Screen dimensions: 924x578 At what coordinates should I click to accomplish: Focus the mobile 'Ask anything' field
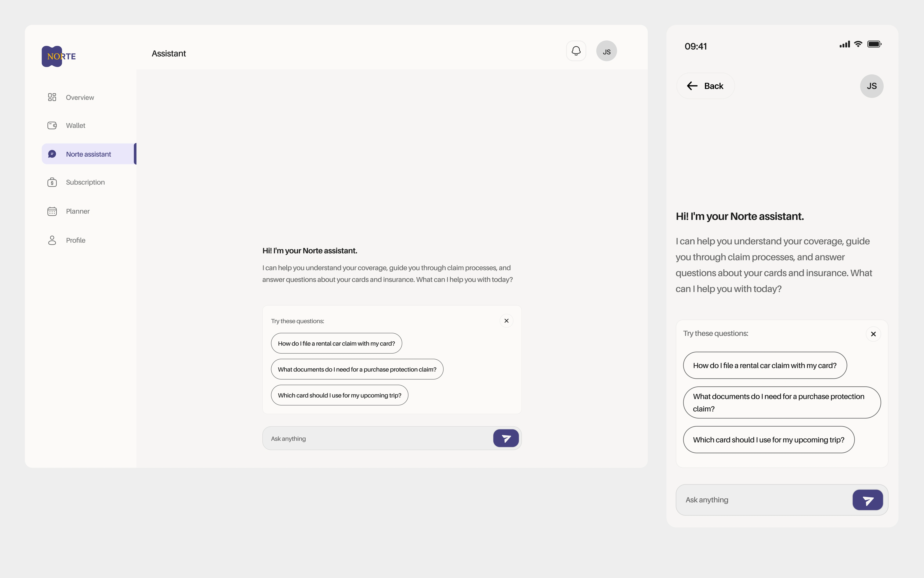(x=763, y=500)
